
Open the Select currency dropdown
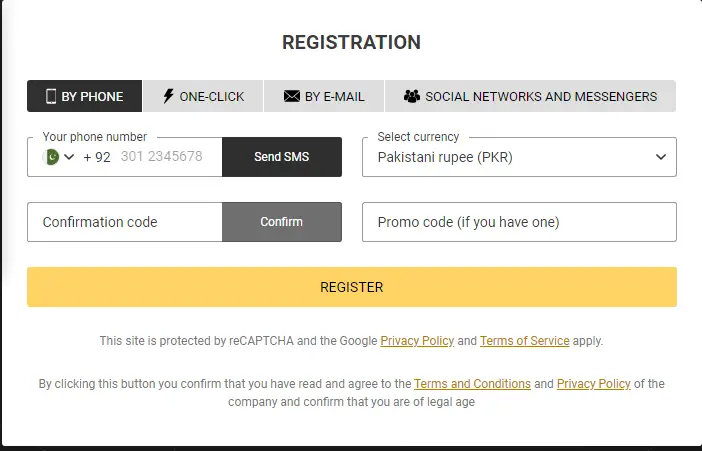coord(510,157)
